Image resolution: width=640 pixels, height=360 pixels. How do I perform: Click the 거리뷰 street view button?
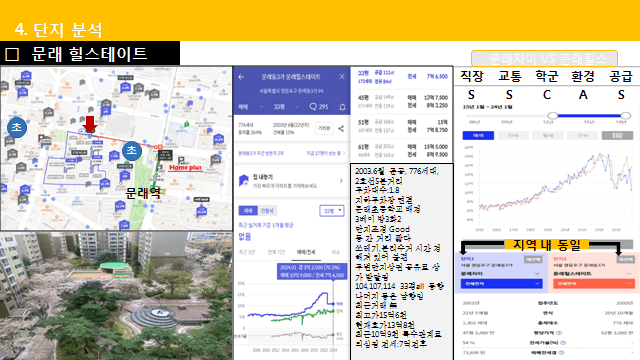tap(324, 129)
